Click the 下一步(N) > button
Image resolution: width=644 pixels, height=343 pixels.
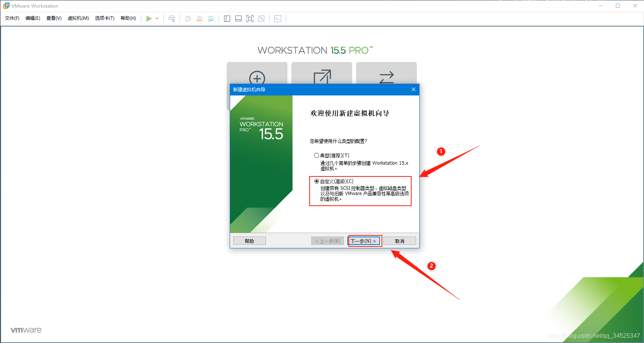point(364,241)
